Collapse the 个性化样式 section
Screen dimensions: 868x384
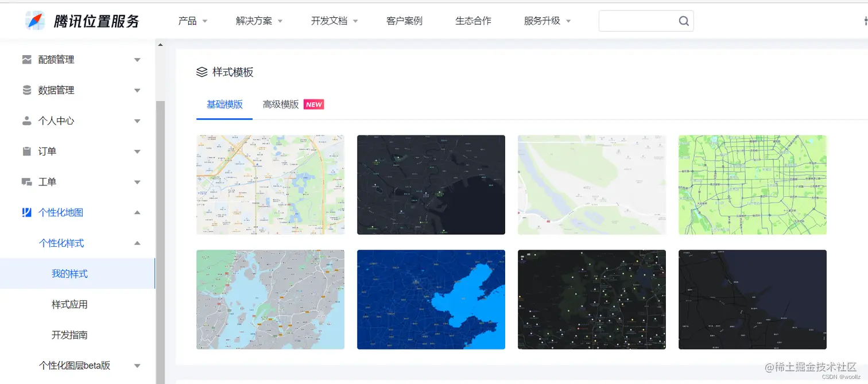point(137,243)
